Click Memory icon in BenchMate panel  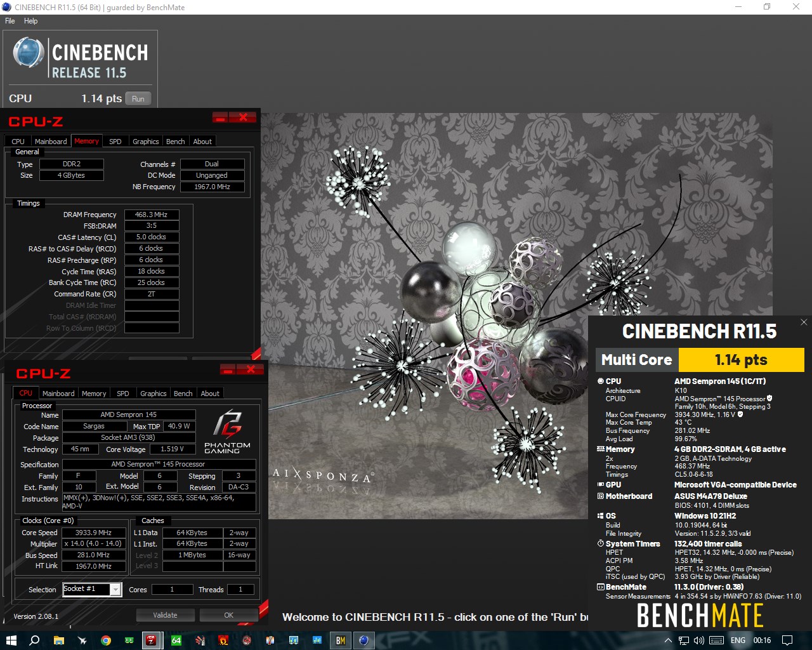(600, 449)
